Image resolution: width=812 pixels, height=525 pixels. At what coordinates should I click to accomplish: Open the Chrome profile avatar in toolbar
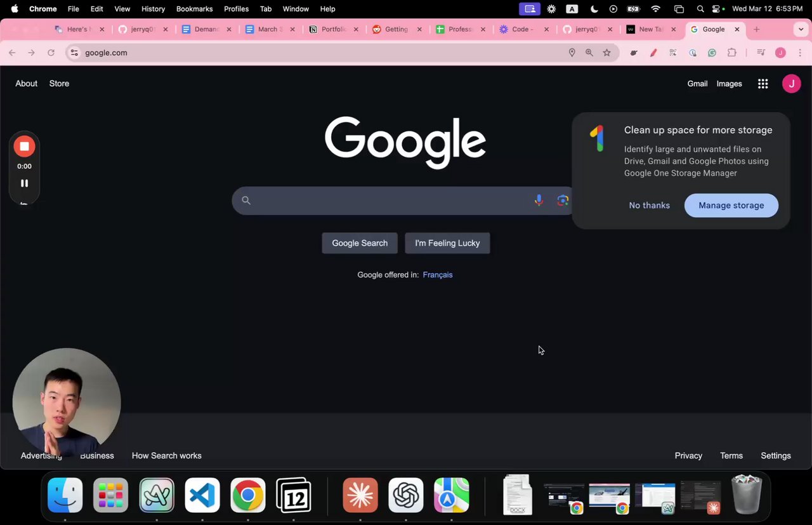tap(781, 53)
